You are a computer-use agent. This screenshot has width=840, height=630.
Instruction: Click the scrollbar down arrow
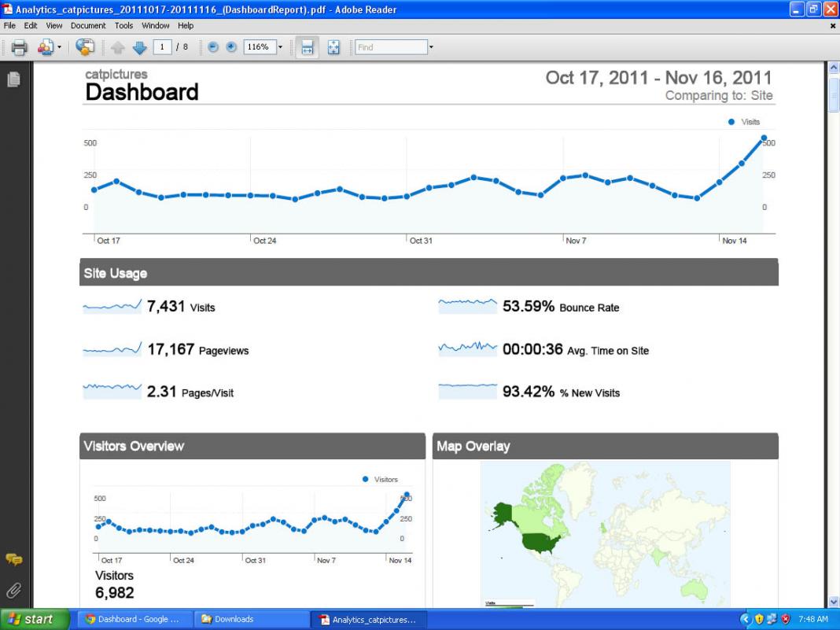[x=834, y=602]
